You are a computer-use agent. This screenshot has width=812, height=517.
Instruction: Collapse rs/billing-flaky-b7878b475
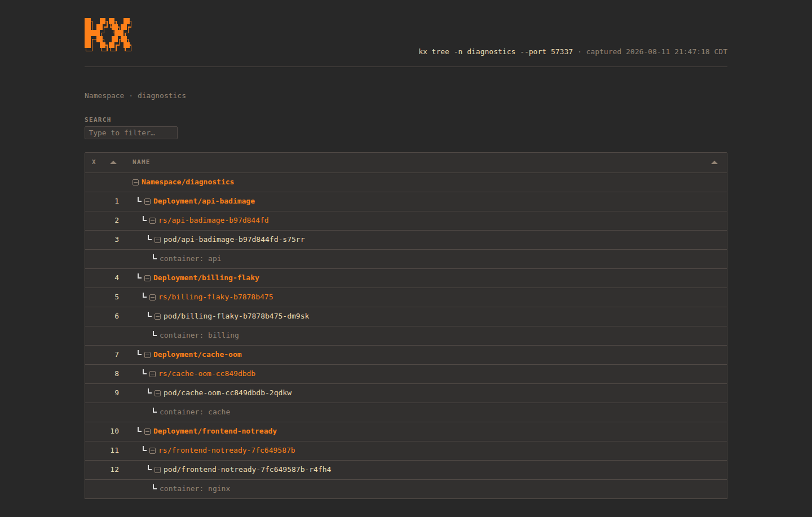click(152, 298)
